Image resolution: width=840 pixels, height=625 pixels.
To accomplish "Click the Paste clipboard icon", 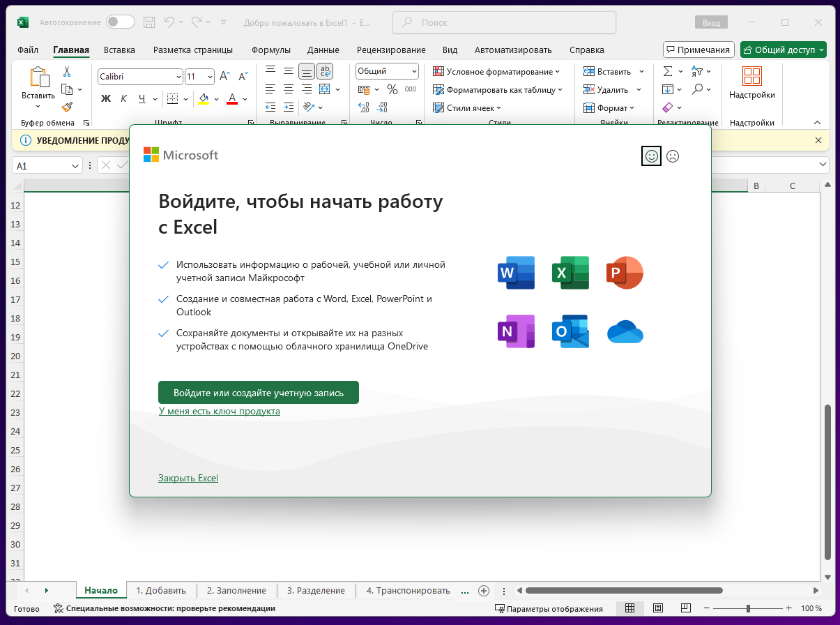I will pyautogui.click(x=38, y=77).
